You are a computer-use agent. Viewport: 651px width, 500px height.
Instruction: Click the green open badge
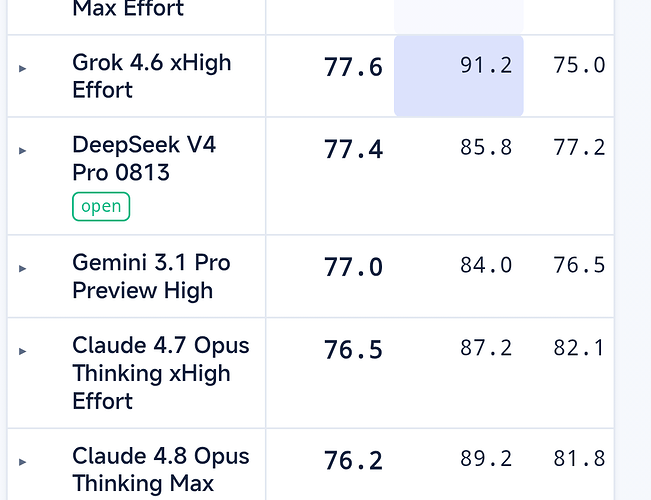pyautogui.click(x=101, y=206)
